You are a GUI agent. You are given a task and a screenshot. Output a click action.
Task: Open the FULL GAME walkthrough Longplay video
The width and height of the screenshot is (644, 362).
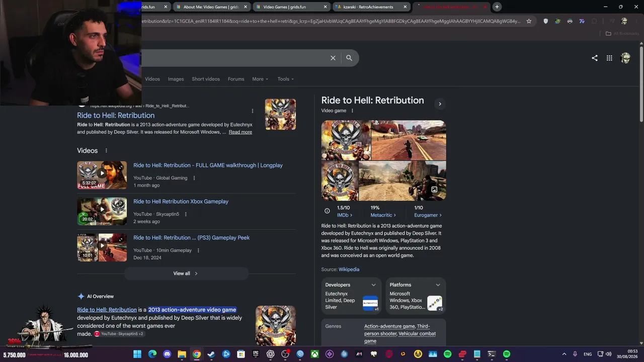click(x=208, y=165)
